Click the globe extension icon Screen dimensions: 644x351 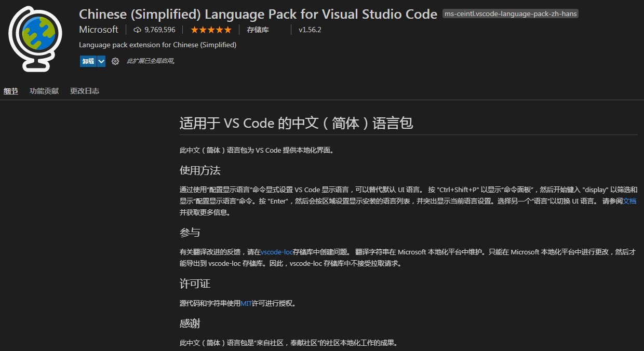click(36, 39)
